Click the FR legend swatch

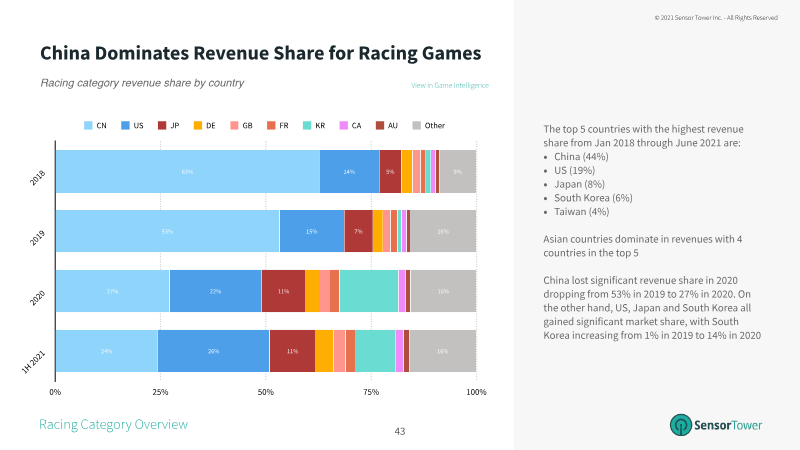(271, 126)
